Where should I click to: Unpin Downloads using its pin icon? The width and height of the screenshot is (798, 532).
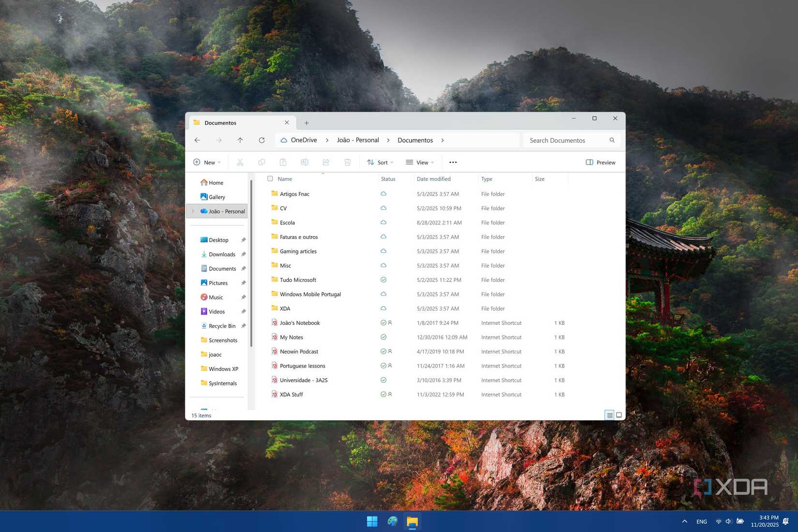243,254
